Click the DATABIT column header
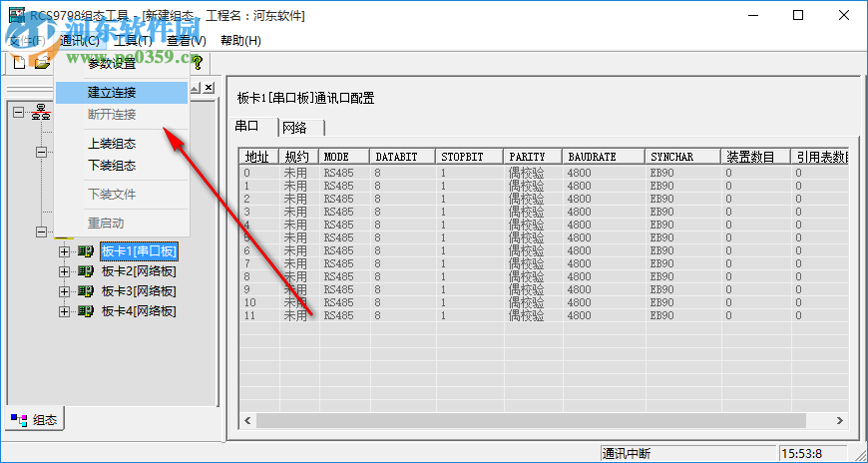 (403, 157)
